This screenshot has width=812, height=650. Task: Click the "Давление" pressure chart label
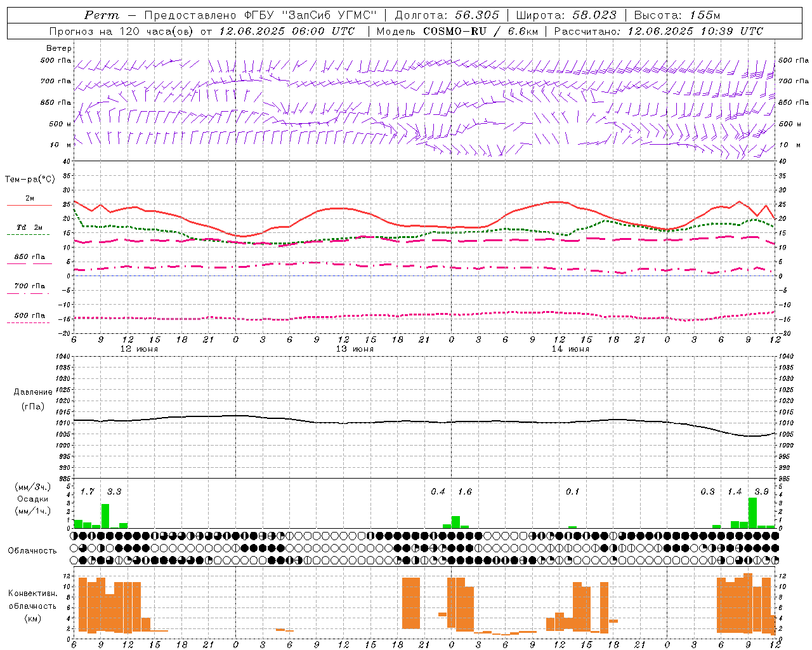32,392
